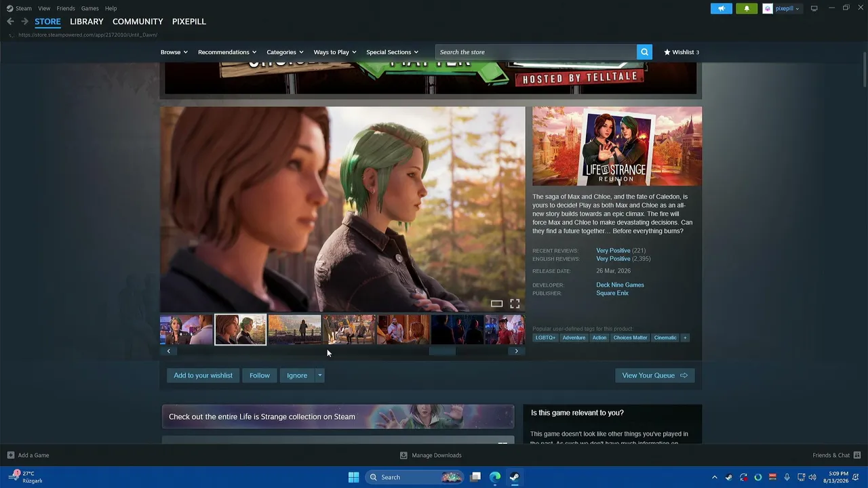Viewport: 868px width, 488px height.
Task: Open the Games menu
Action: click(90, 8)
